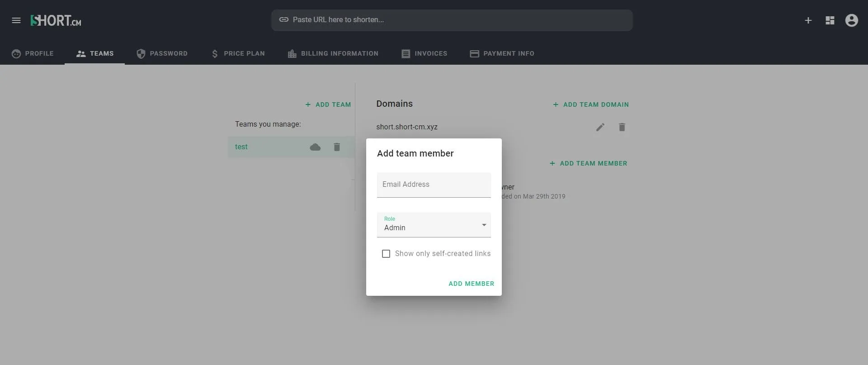Open the dashboard grid icon
The width and height of the screenshot is (868, 365).
[830, 20]
